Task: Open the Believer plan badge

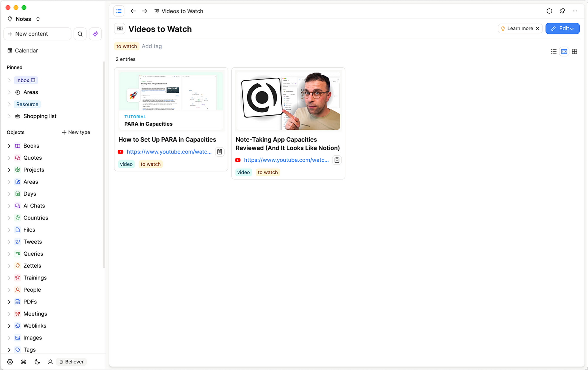Action: pos(71,362)
